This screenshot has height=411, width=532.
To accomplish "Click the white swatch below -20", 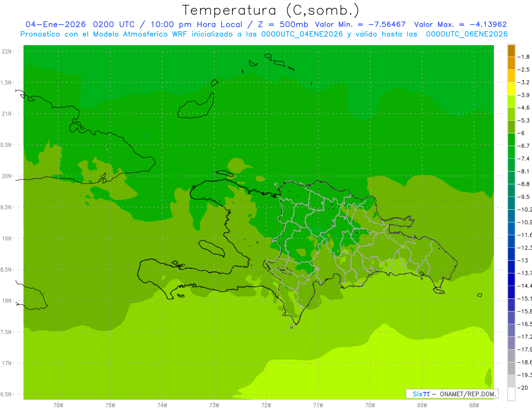I will point(511,394).
